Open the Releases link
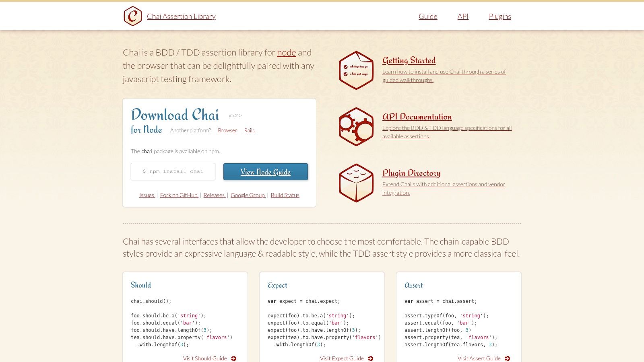This screenshot has height=362, width=644. pos(214,195)
